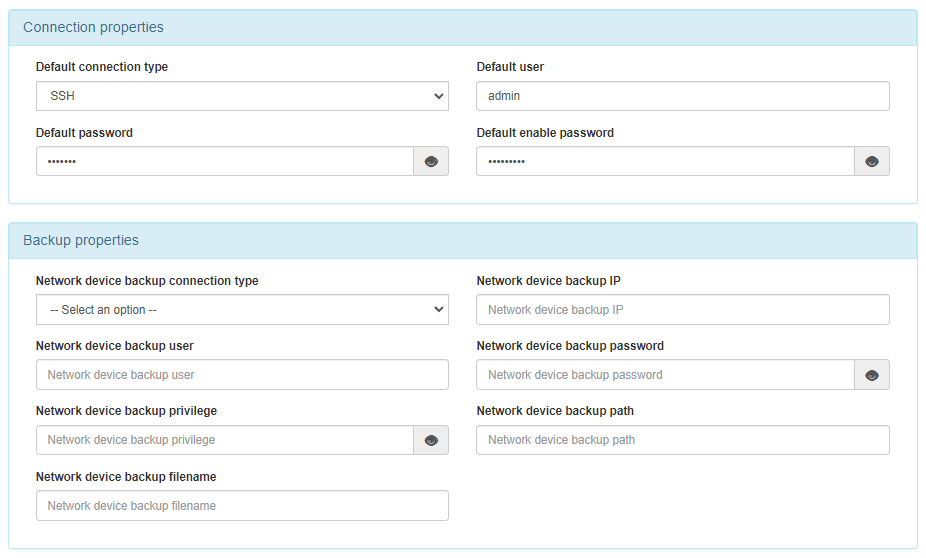This screenshot has width=926, height=558.
Task: Toggle visibility of Network device backup password
Action: click(x=872, y=375)
